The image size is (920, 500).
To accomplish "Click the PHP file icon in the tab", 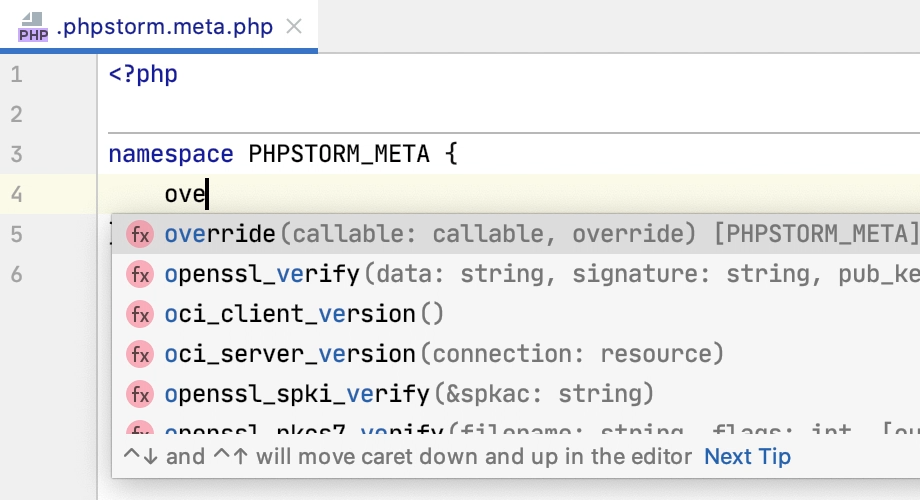I will (33, 27).
